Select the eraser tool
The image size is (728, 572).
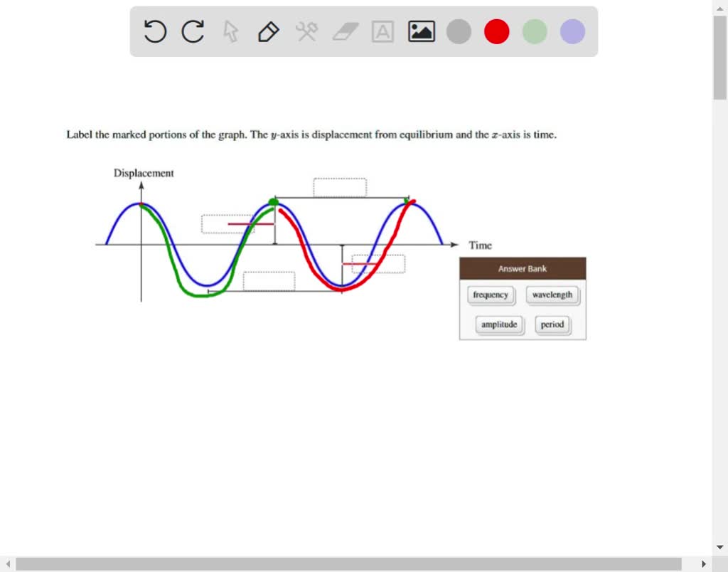344,31
